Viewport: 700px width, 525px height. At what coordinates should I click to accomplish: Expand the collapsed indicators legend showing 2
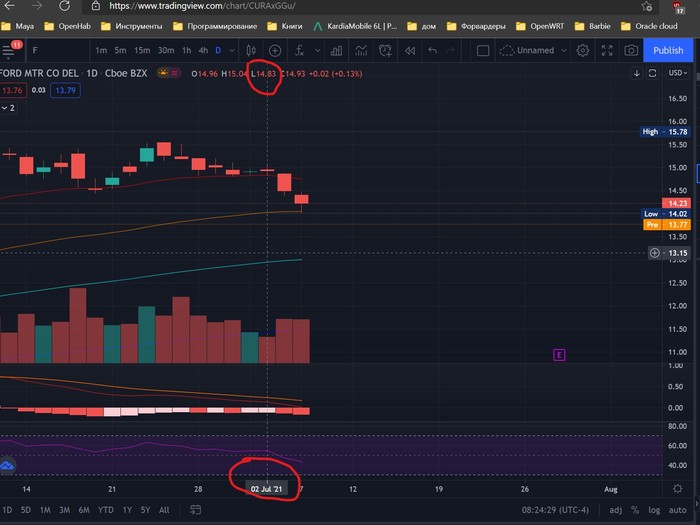[x=8, y=108]
